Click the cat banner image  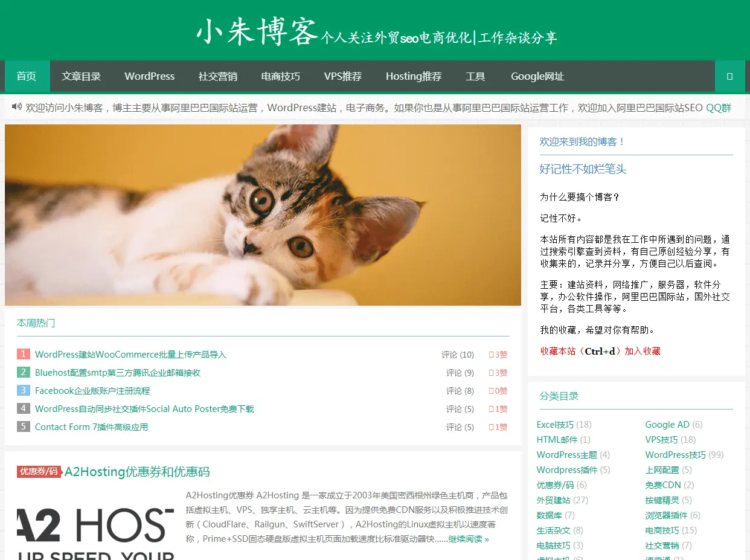click(263, 215)
